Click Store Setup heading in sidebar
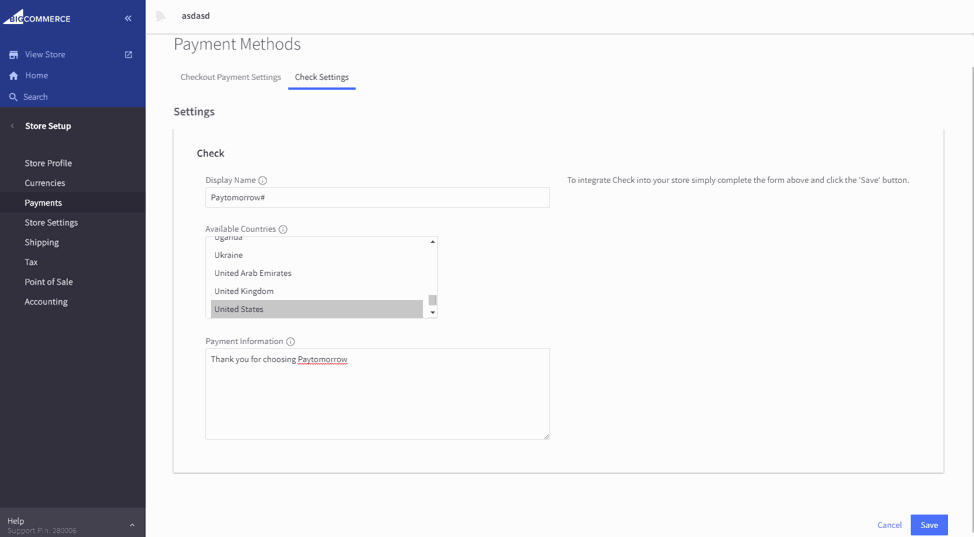 [48, 126]
